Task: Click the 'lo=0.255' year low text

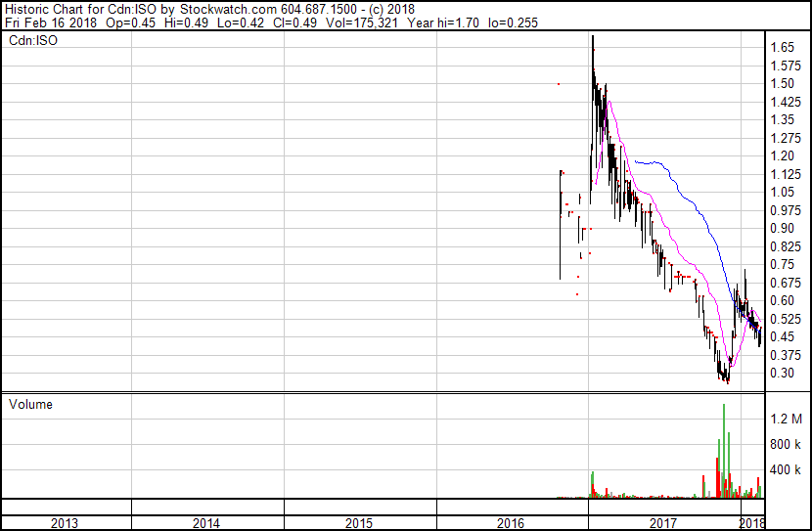Action: click(x=514, y=22)
